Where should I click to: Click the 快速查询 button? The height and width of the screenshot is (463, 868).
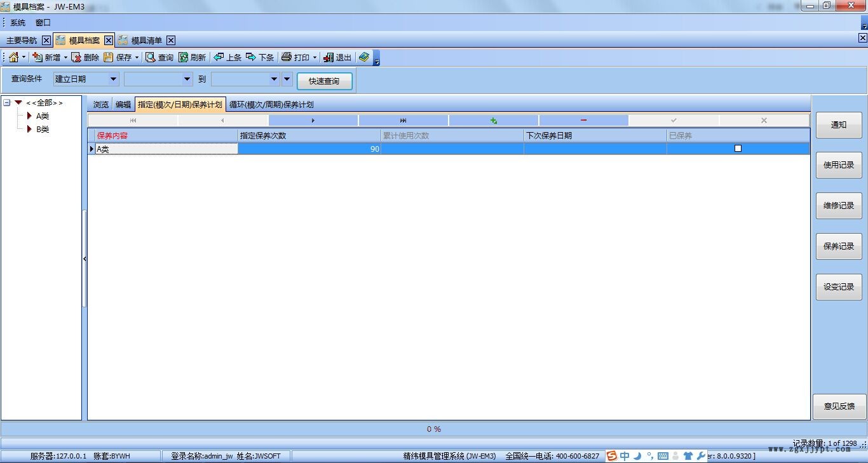coord(324,81)
